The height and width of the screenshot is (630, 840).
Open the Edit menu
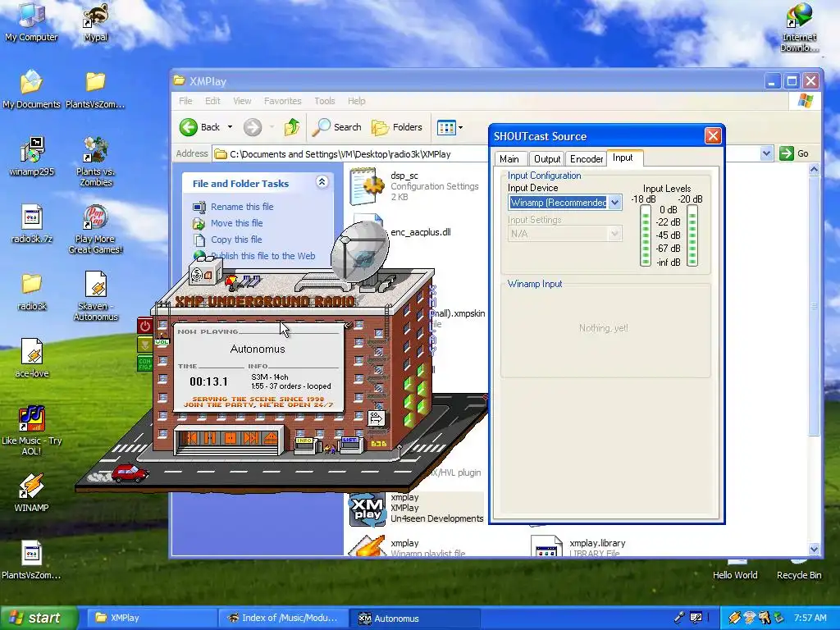tap(212, 101)
